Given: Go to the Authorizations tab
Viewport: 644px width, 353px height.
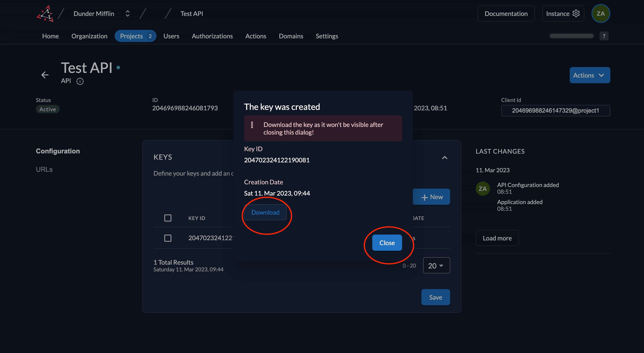Looking at the screenshot, I should click(212, 36).
